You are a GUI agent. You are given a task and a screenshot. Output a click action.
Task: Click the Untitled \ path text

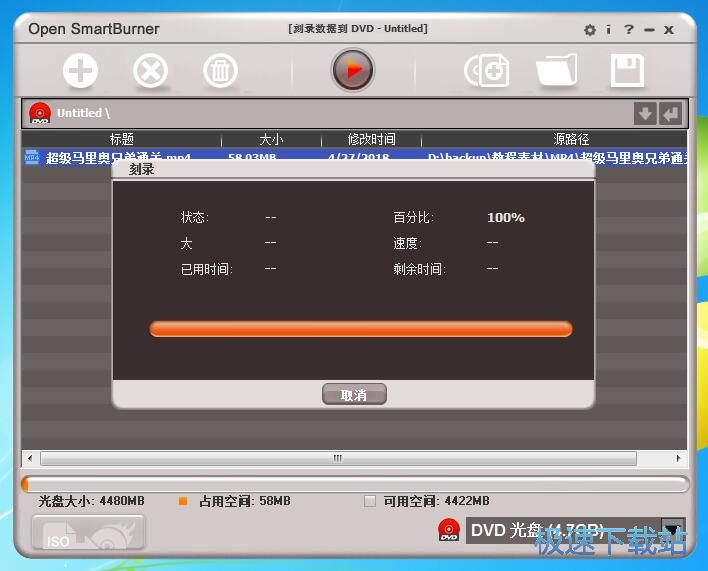pos(83,113)
